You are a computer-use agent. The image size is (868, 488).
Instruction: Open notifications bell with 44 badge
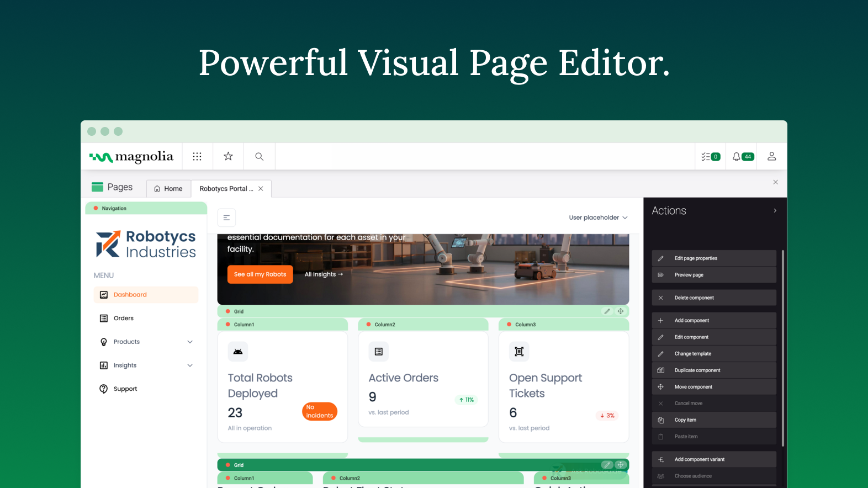pyautogui.click(x=742, y=157)
